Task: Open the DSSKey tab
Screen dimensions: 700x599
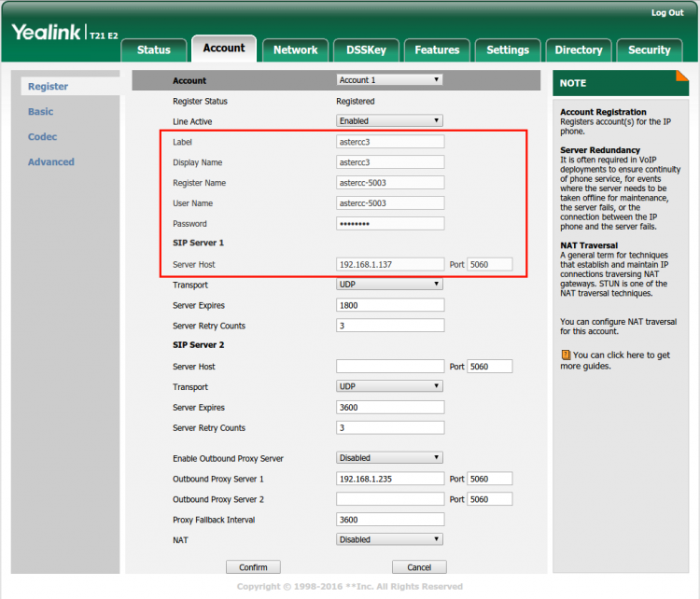Action: coord(371,49)
